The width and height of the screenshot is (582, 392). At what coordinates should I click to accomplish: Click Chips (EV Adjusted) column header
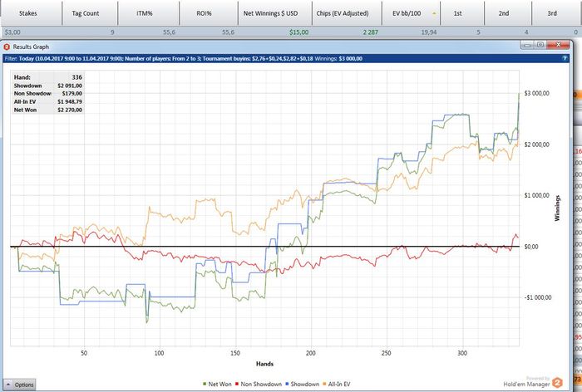pyautogui.click(x=343, y=13)
